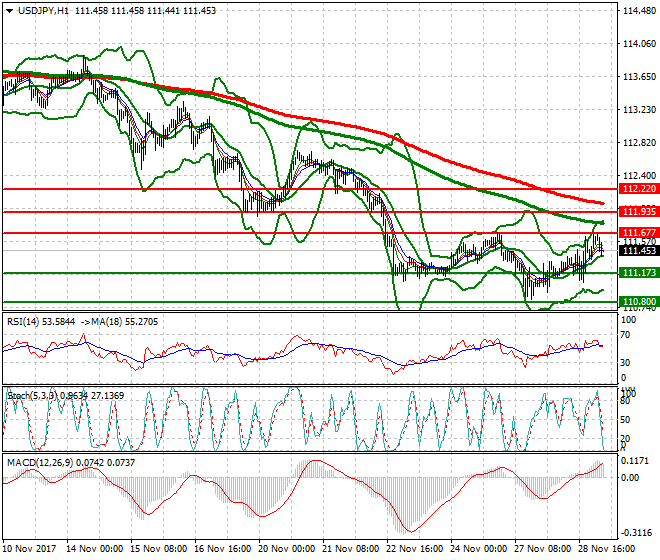
Task: Click the 20 Nov 00:00 time label
Action: point(287,549)
